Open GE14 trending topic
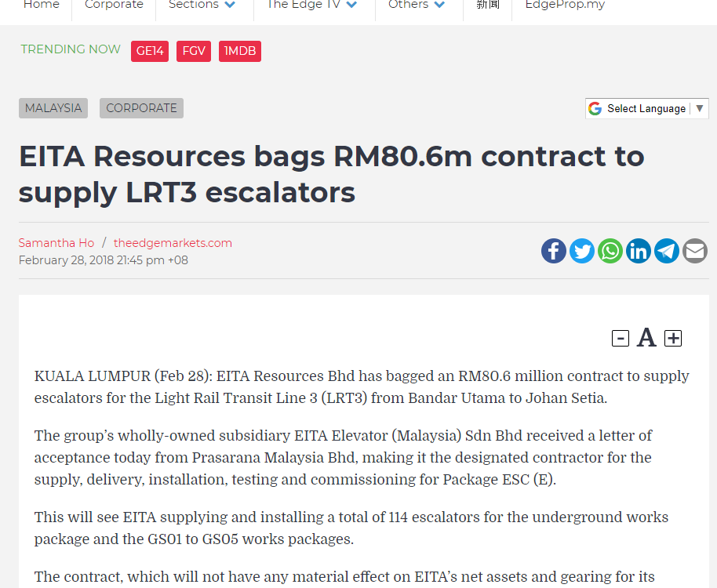Viewport: 717px width, 588px height. tap(150, 51)
